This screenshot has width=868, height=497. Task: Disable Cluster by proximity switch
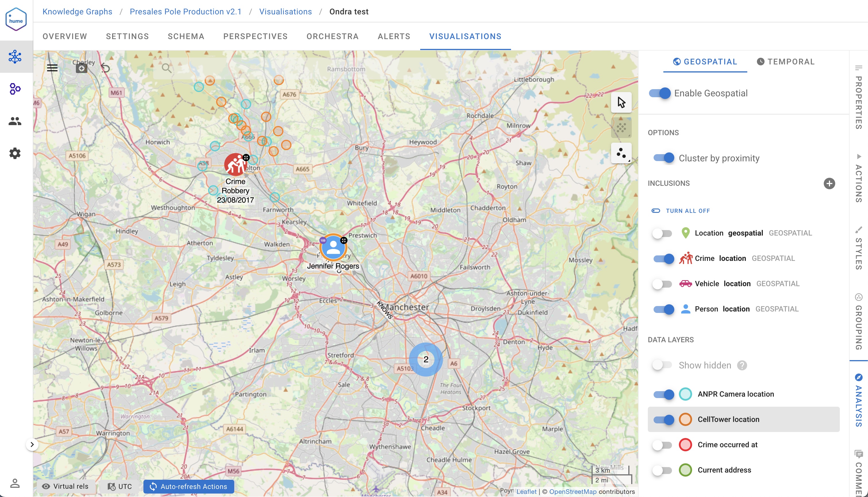[x=664, y=158]
